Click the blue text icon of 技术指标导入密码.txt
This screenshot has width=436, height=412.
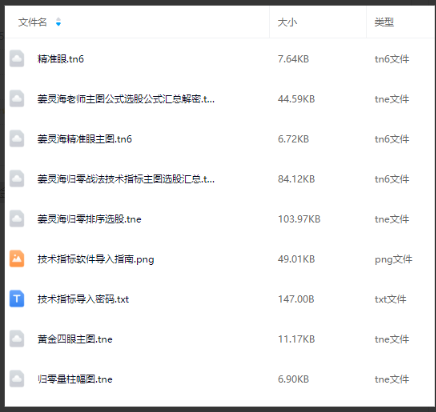pyautogui.click(x=17, y=299)
